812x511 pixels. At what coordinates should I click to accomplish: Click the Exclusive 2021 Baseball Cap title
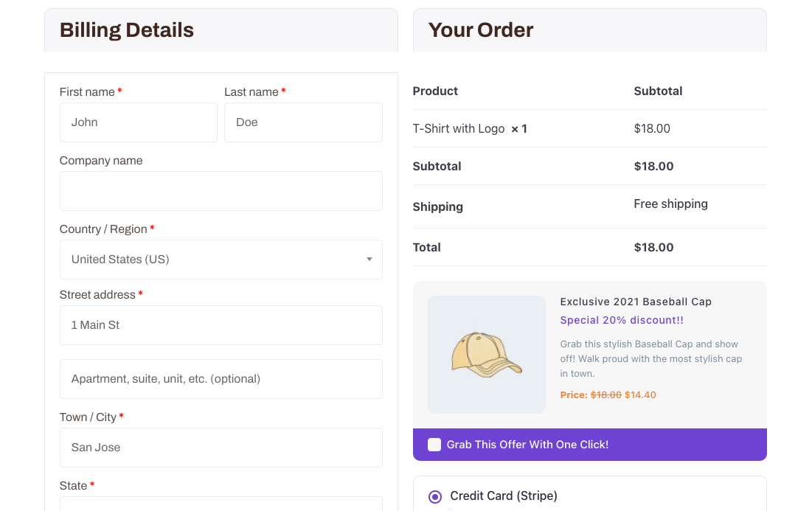coord(636,302)
